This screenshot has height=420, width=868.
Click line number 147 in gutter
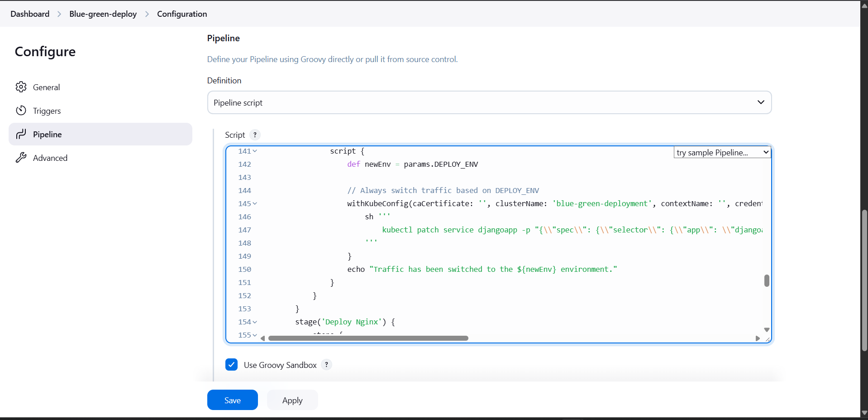point(244,230)
